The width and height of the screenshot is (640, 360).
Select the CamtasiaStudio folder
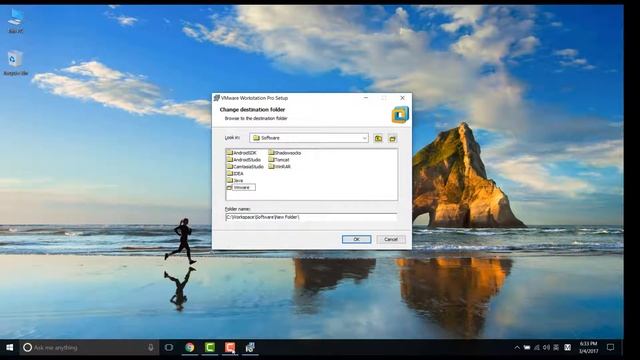coord(245,167)
